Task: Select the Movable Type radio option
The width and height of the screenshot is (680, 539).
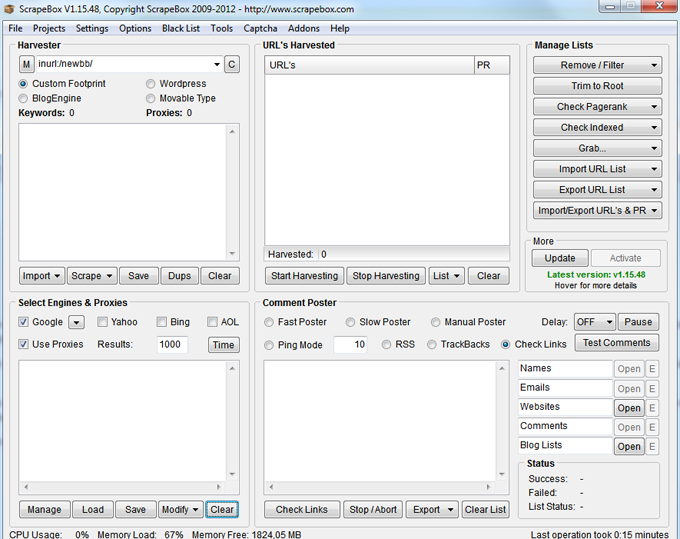Action: point(150,98)
